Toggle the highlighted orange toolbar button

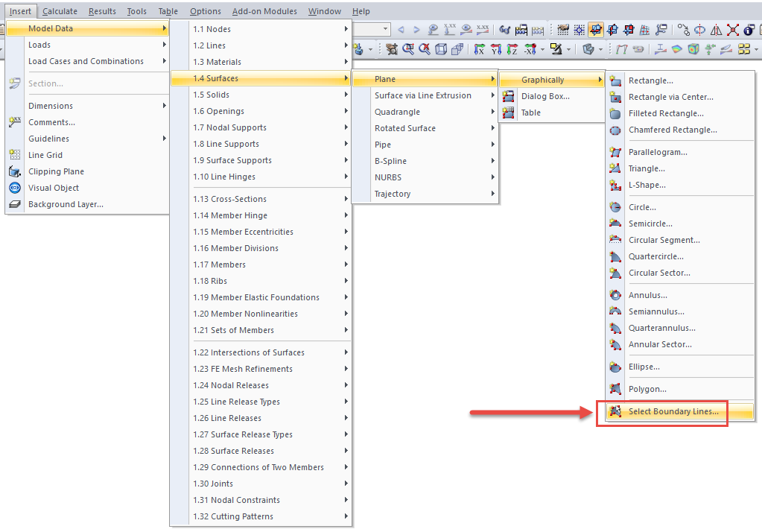(x=594, y=28)
